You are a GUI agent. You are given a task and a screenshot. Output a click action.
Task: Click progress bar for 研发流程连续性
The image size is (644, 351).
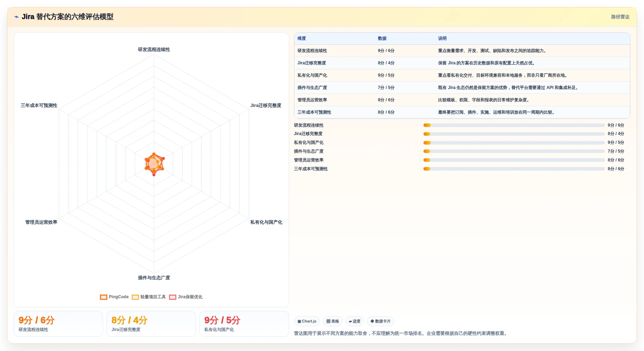(x=514, y=125)
